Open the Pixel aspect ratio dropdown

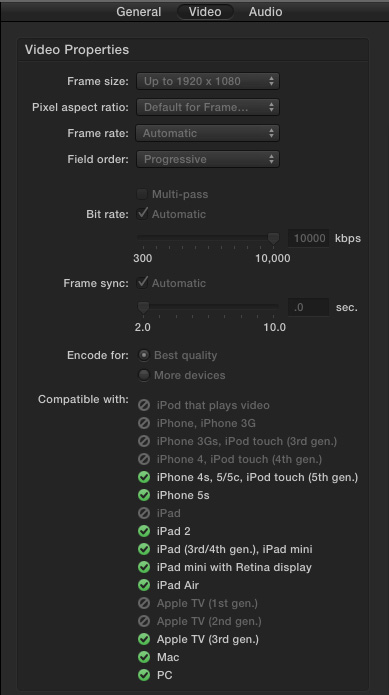[208, 107]
